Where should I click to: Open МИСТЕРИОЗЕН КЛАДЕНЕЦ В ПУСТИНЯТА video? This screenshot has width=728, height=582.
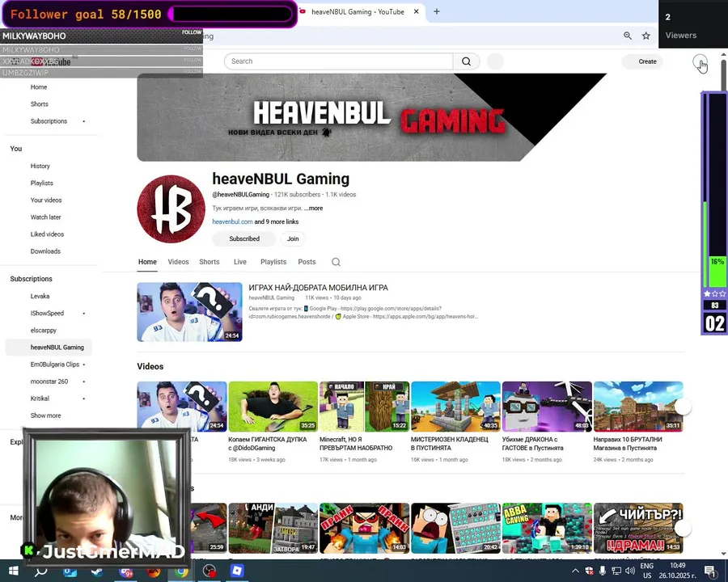click(455, 407)
